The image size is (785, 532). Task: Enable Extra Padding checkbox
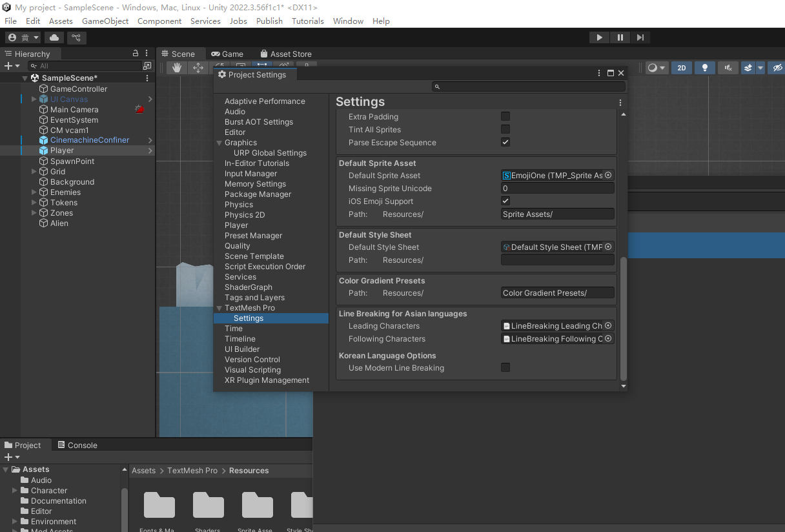505,116
